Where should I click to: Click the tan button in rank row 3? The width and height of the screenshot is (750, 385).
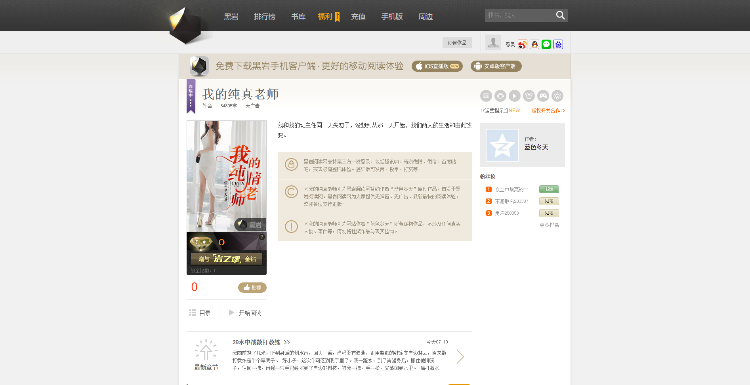point(549,213)
